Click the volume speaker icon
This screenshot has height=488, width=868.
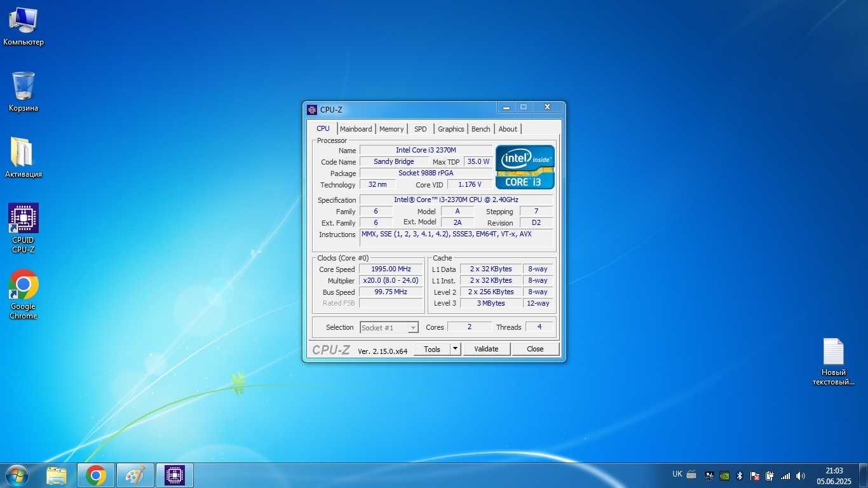point(801,475)
